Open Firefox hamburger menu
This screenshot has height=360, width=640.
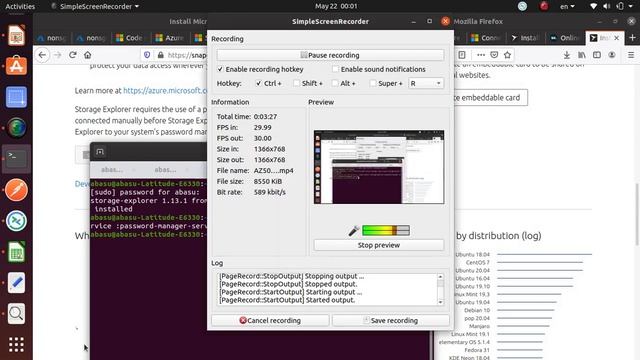point(631,55)
